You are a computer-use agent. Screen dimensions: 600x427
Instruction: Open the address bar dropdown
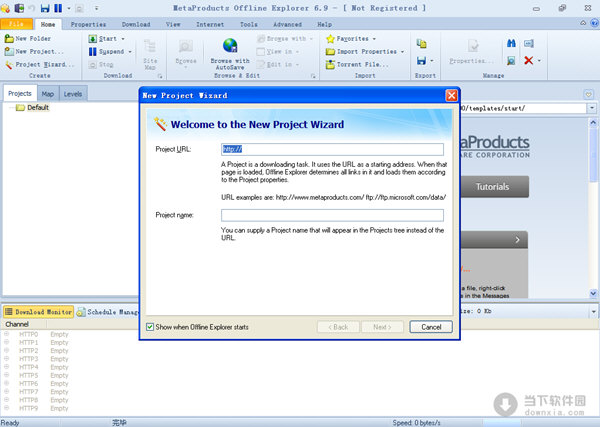tap(592, 108)
